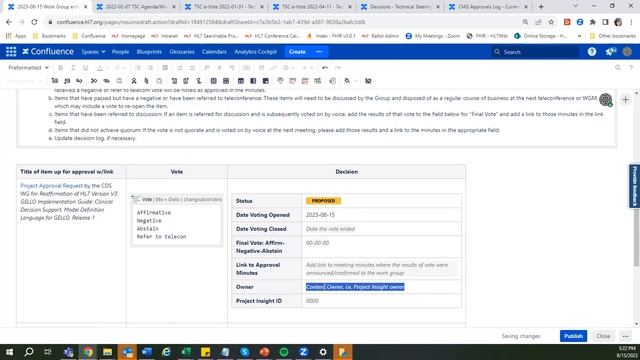Screen dimensions: 640x360
Task: Click the blue Create button
Action: tap(297, 52)
